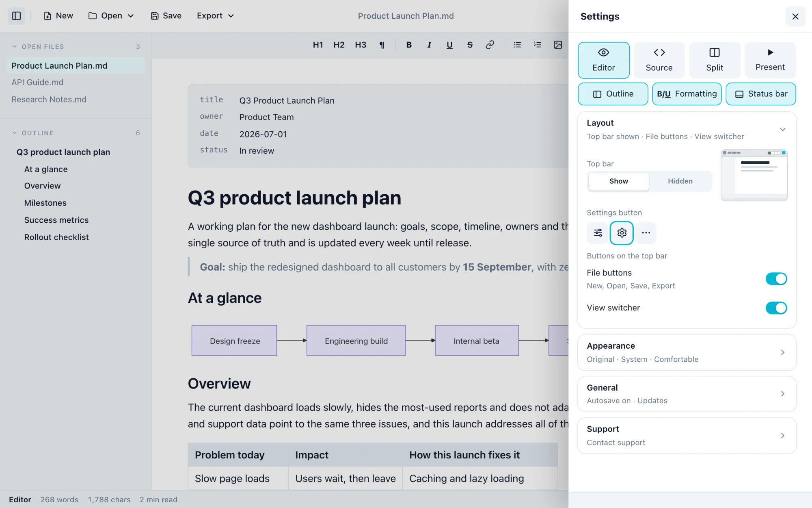Screen dimensions: 812x508
Task: Save the current document
Action: click(166, 16)
